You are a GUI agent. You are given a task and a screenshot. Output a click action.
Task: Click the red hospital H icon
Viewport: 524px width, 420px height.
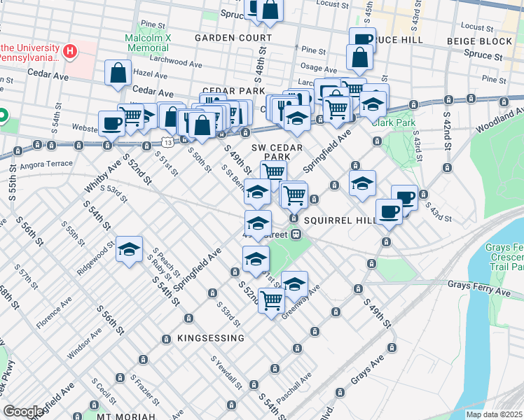(x=70, y=52)
